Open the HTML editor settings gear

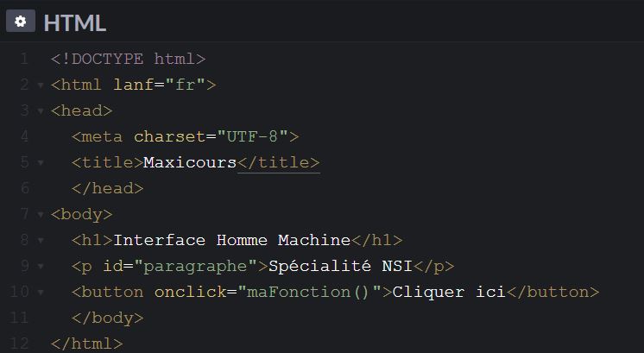point(21,22)
